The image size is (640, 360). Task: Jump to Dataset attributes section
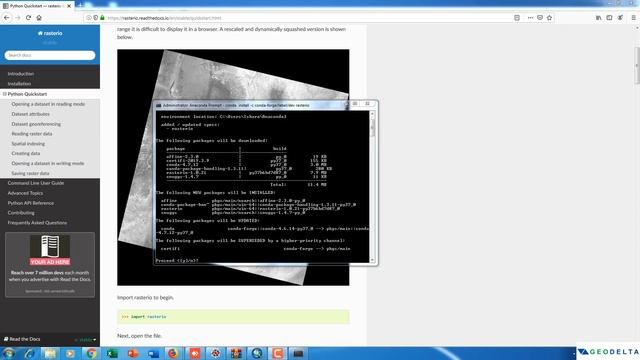31,114
